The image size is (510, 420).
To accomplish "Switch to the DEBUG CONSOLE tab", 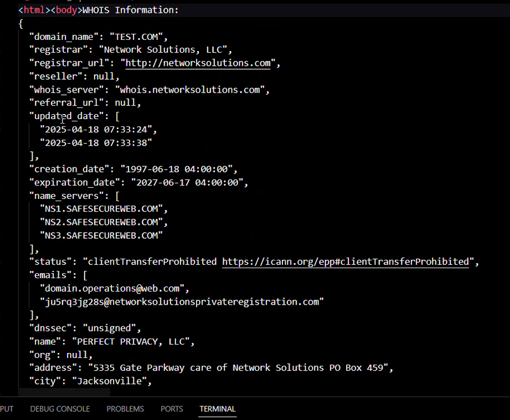I will click(x=60, y=409).
